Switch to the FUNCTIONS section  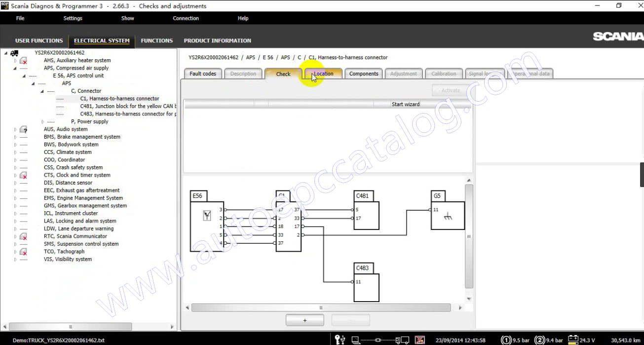tap(157, 40)
